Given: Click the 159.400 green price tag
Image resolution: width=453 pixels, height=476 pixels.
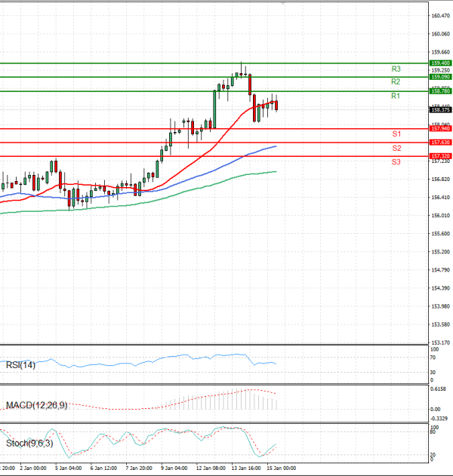Looking at the screenshot, I should click(440, 63).
